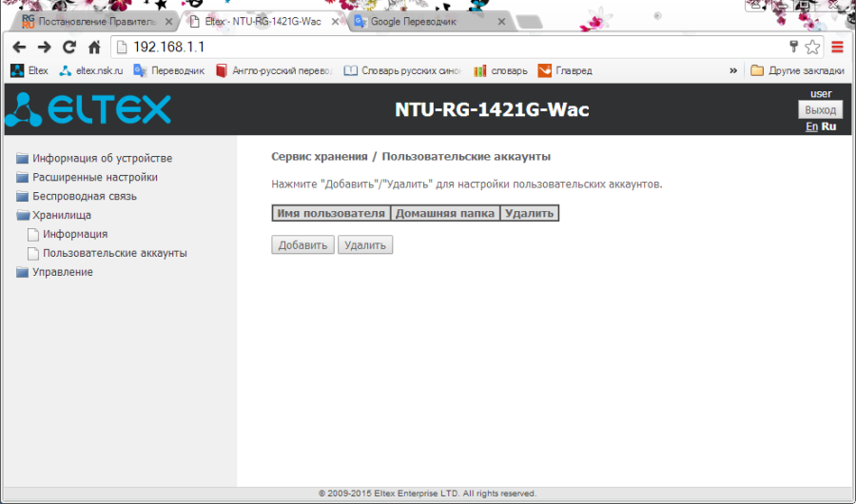Viewport: 856px width, 504px height.
Task: Open a new tab with the blank tab button
Action: click(529, 22)
